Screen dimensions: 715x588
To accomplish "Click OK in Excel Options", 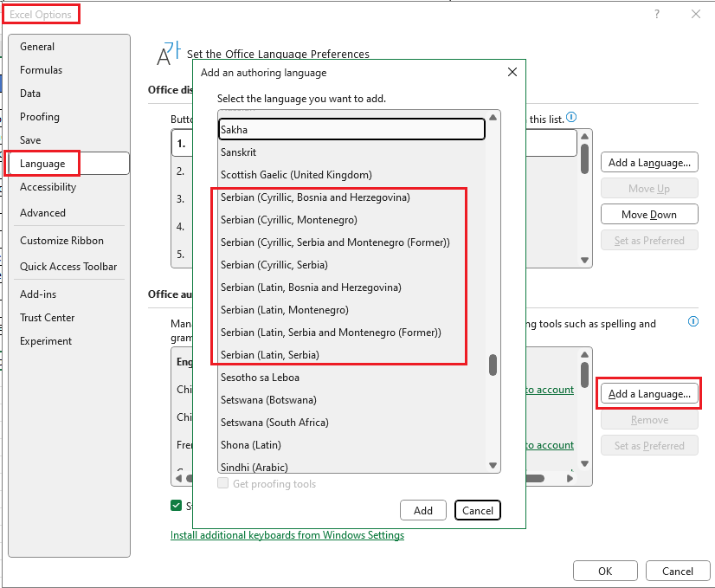I will coord(605,572).
